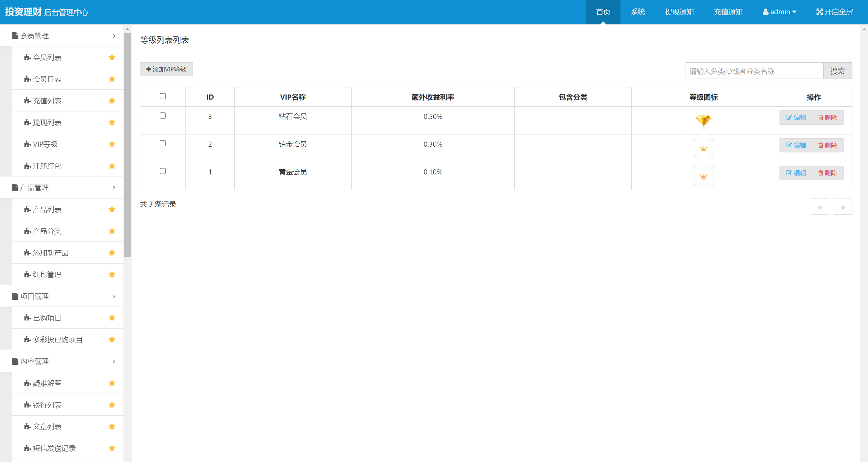
Task: Tick the checkbox for 黄金会员 row
Action: [x=163, y=171]
